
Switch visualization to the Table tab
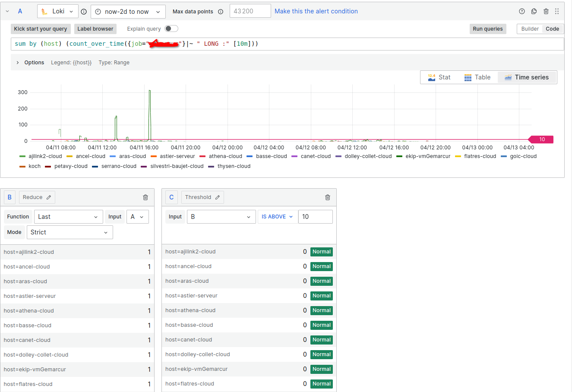point(477,77)
